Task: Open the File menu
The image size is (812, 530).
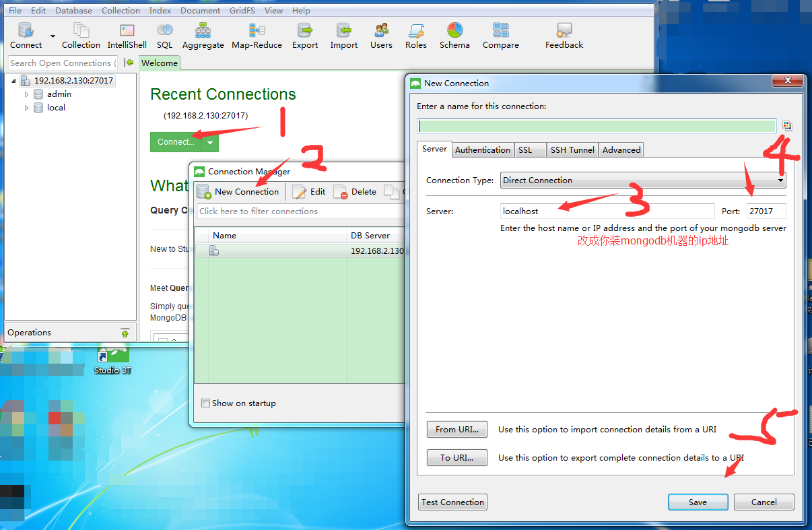Action: click(x=15, y=11)
